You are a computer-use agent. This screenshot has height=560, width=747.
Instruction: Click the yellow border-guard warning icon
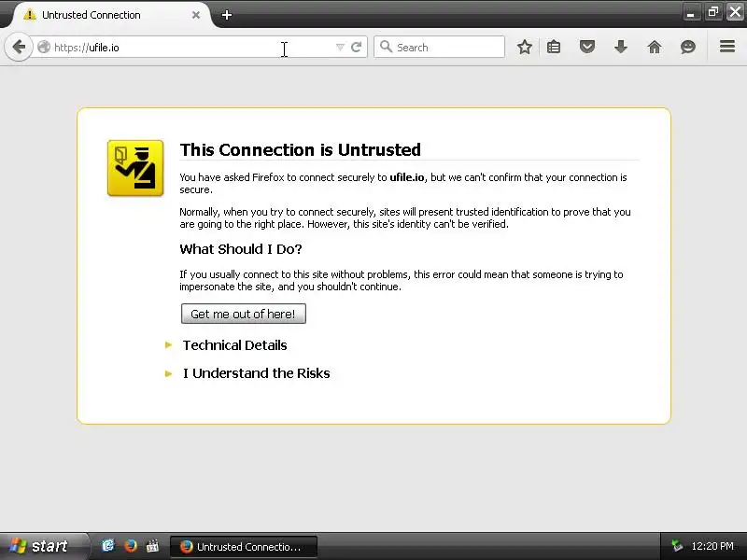tap(135, 168)
